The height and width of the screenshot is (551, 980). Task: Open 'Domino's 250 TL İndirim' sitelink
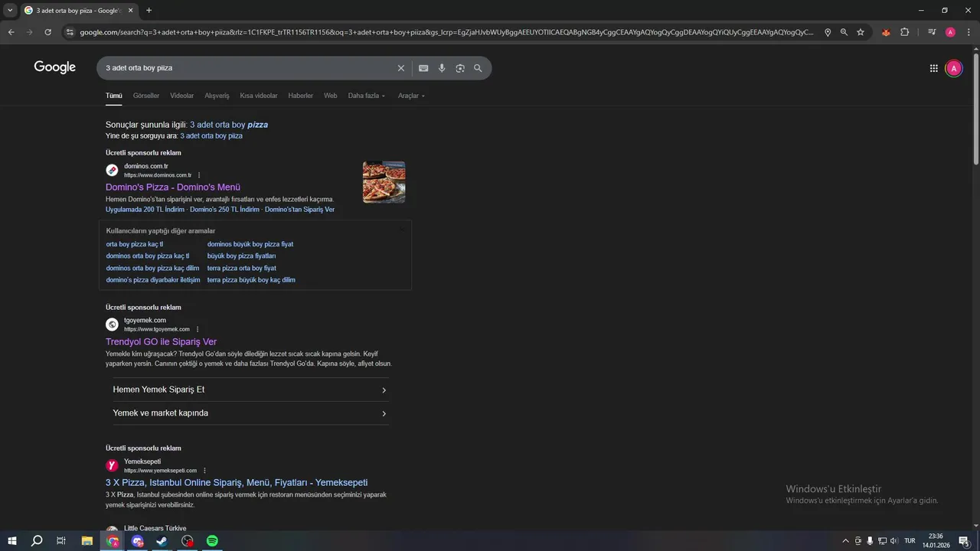[x=224, y=209]
